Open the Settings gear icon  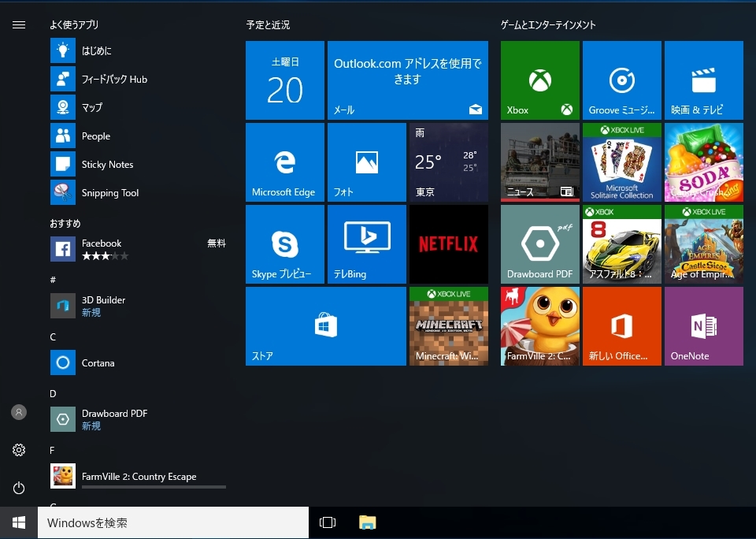(19, 450)
